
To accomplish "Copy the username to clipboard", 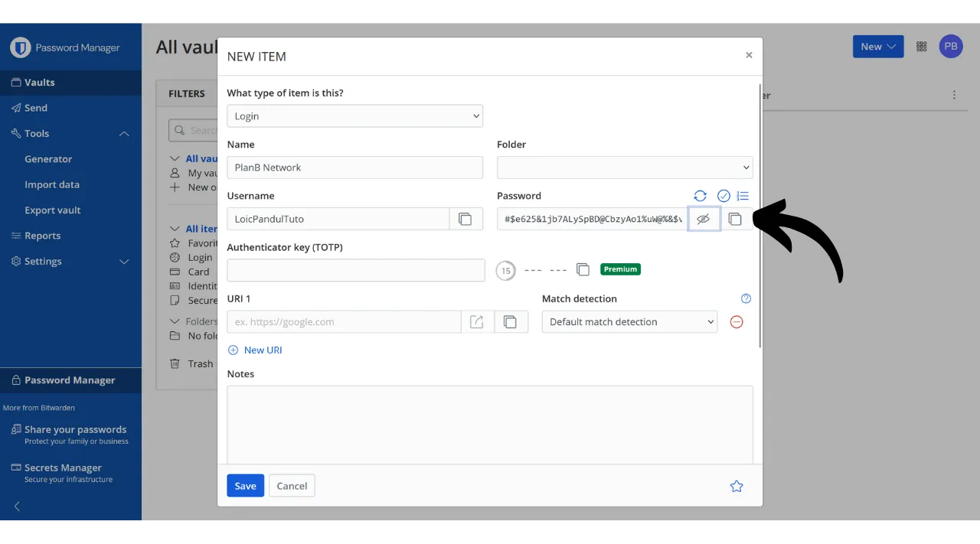I will pyautogui.click(x=465, y=219).
